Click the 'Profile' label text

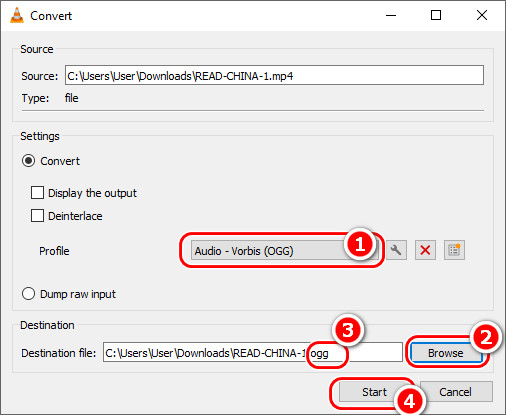coord(54,251)
